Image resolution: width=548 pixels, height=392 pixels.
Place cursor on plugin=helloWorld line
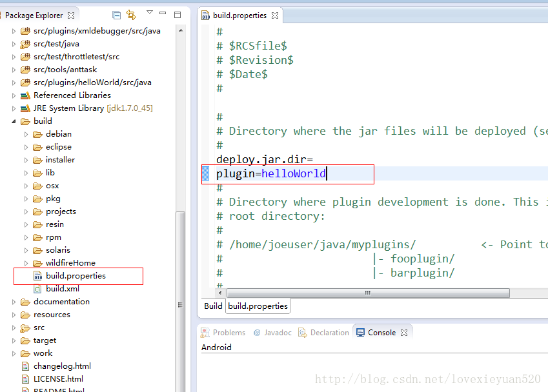(271, 173)
